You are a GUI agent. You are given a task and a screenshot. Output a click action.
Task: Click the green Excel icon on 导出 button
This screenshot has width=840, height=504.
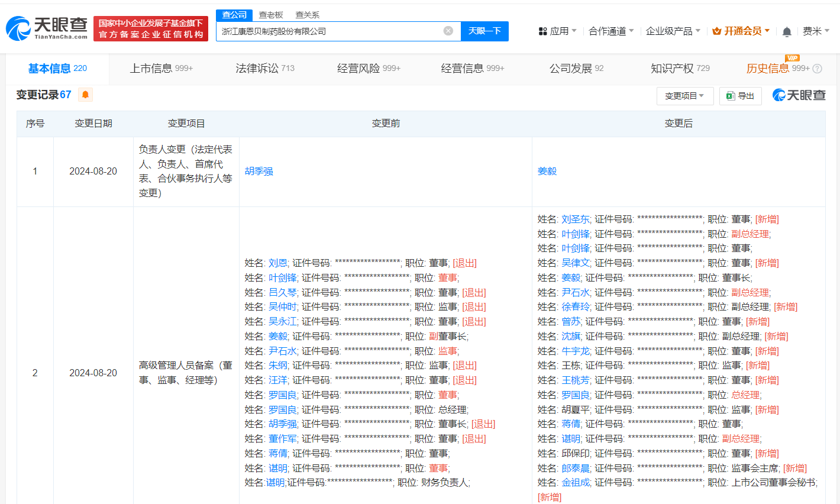[x=730, y=95]
